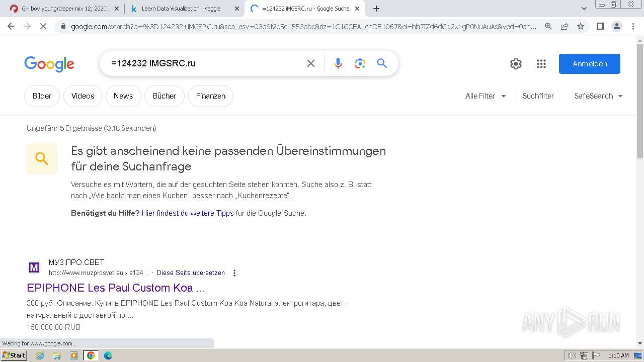Open the Windows Start menu
This screenshot has height=362, width=644.
tap(14, 355)
